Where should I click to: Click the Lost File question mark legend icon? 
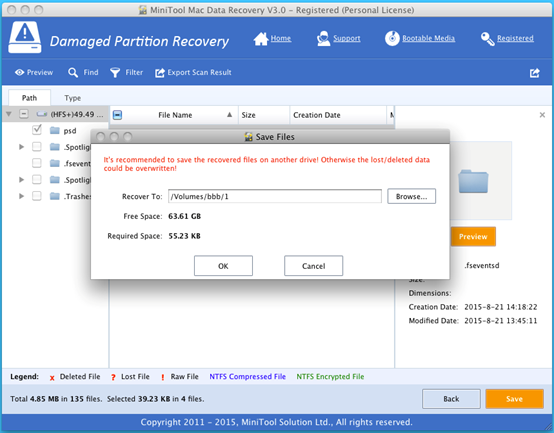click(x=113, y=378)
